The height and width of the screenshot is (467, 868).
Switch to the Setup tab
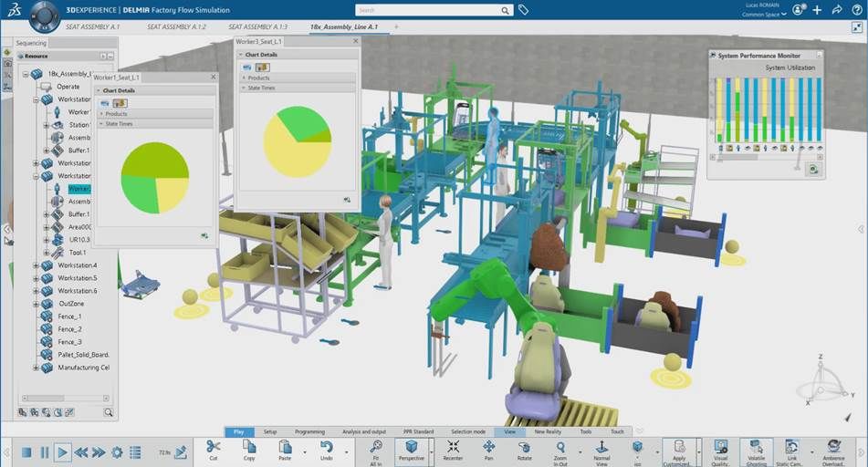[x=270, y=431]
